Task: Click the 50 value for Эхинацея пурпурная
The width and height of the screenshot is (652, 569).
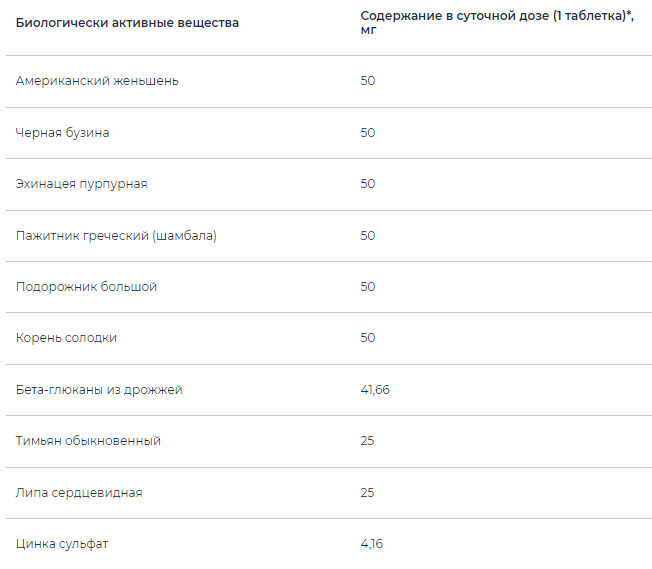Action: (368, 184)
